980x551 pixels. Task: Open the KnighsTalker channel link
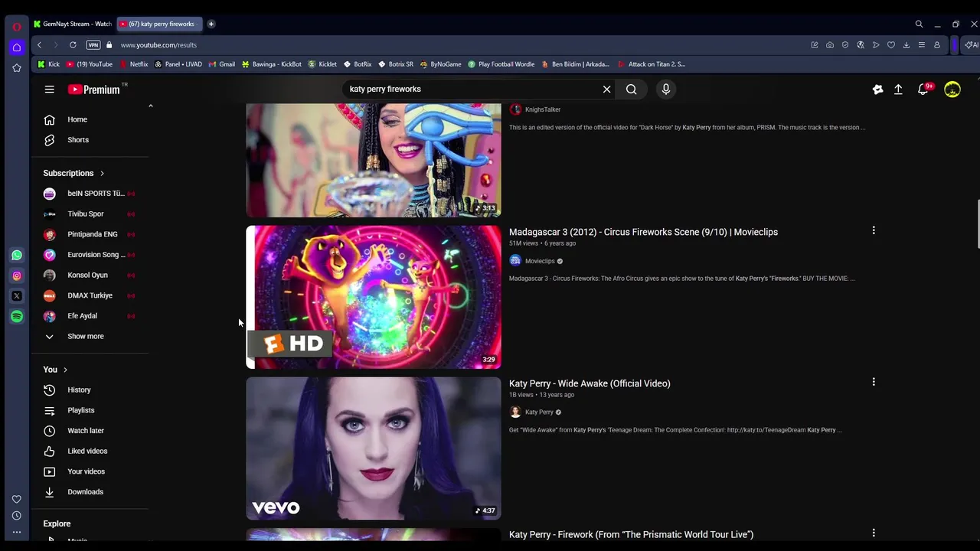tap(543, 109)
